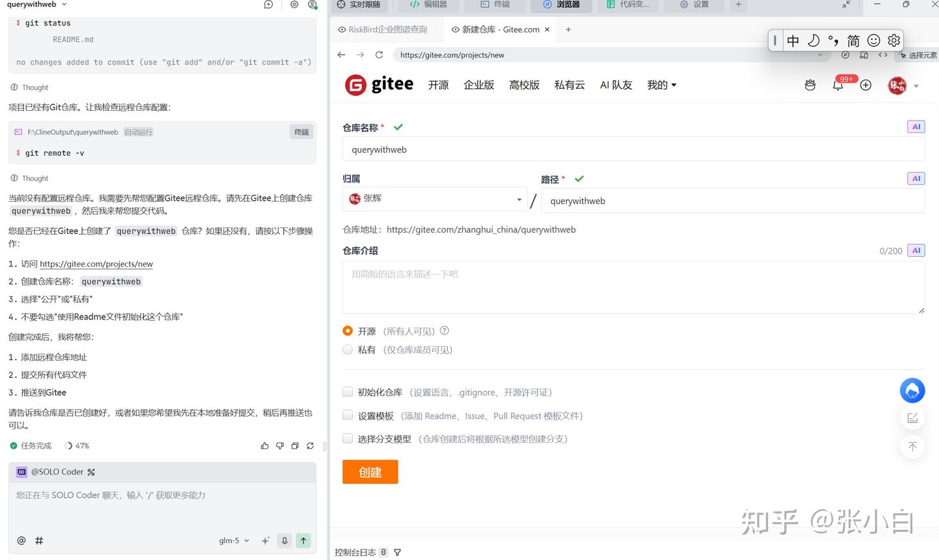Image resolution: width=939 pixels, height=560 pixels.
Task: Copy the assistant response
Action: point(295,446)
